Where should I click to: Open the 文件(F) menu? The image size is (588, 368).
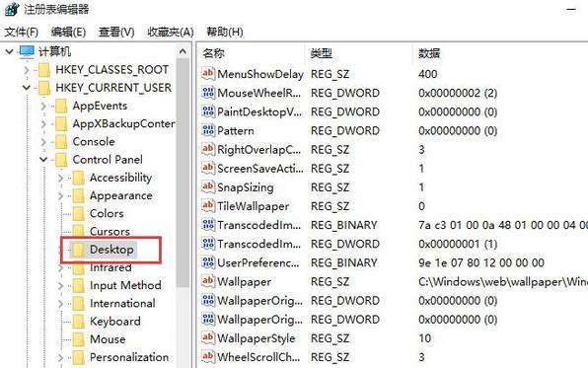[x=21, y=32]
